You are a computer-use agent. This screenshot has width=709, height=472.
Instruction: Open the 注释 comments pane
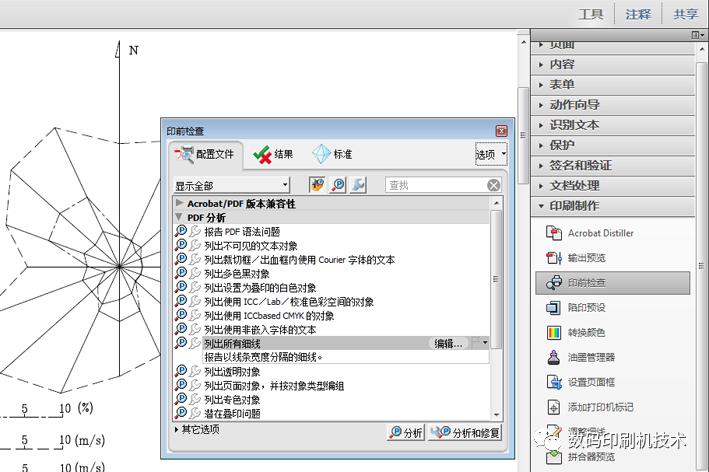[638, 14]
